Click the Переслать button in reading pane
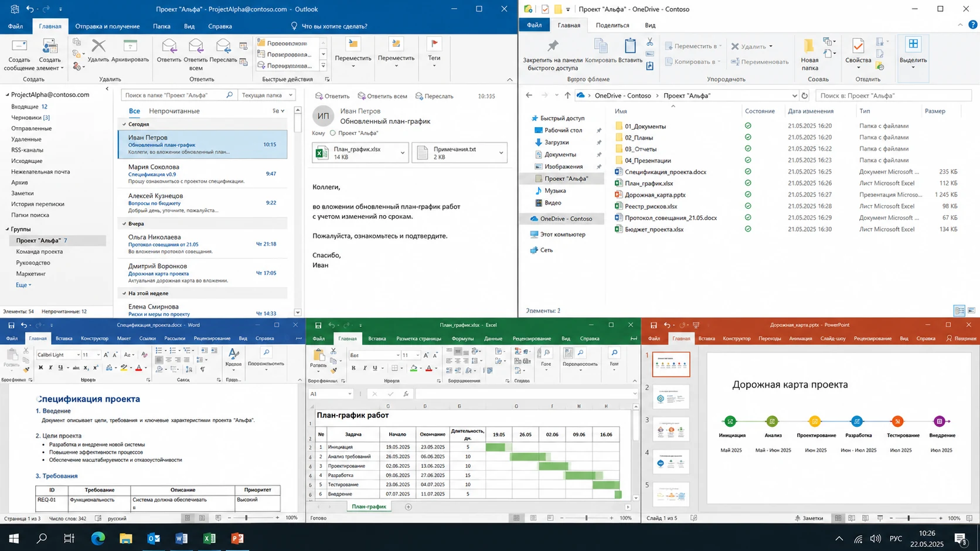 [434, 96]
